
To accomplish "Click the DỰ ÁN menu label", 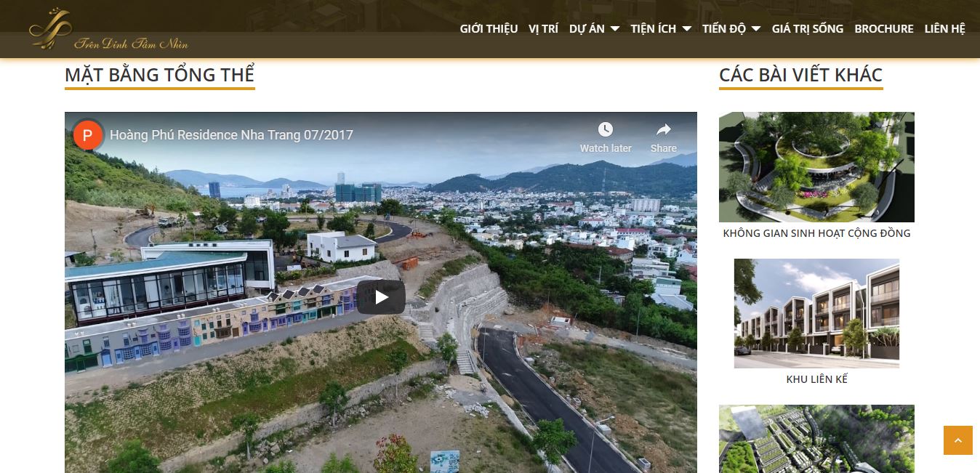I will pyautogui.click(x=587, y=28).
